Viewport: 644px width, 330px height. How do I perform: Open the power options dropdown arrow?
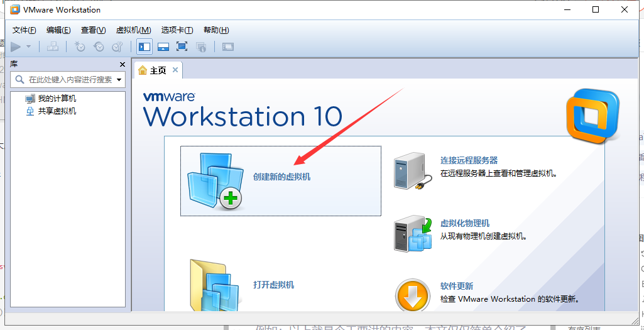28,47
